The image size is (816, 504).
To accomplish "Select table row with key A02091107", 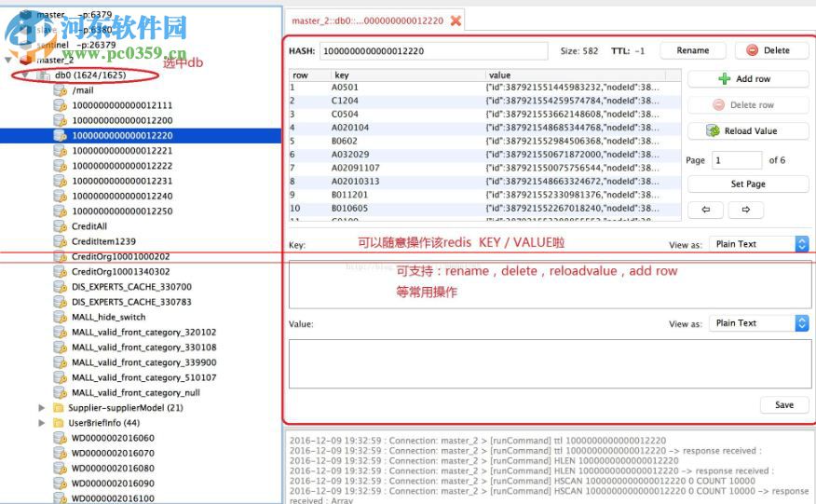I will 485,169.
